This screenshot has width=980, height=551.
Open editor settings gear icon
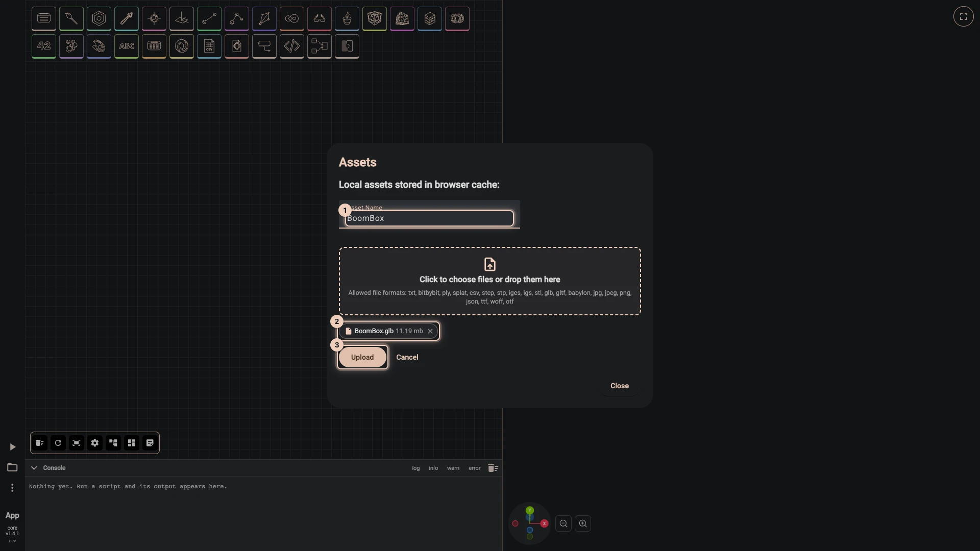tap(95, 443)
